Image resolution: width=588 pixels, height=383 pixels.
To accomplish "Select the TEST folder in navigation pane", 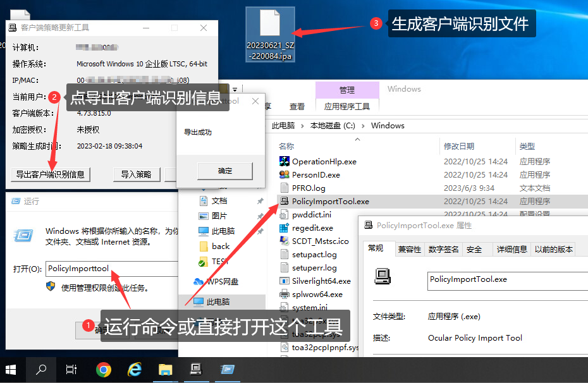I will coord(220,262).
